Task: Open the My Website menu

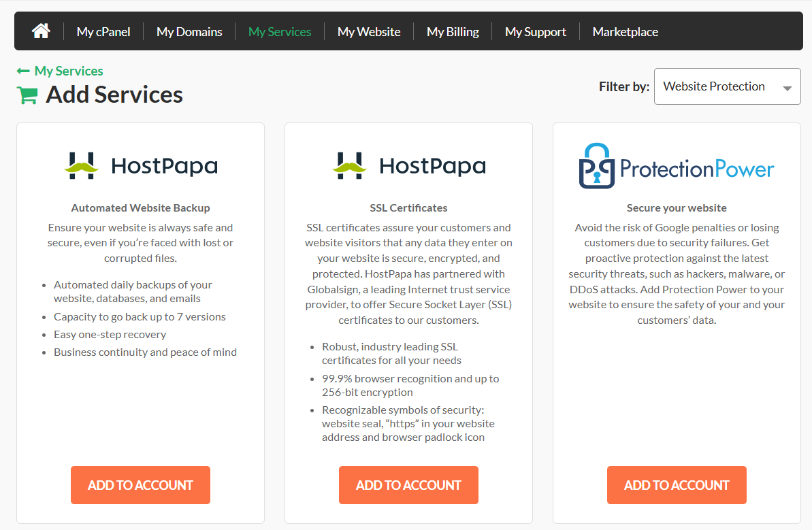Action: [369, 31]
